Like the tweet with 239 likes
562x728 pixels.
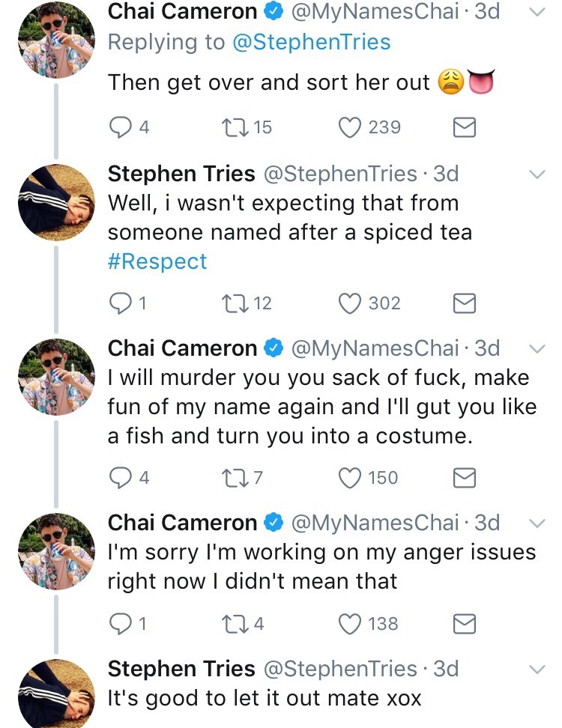coord(351,128)
